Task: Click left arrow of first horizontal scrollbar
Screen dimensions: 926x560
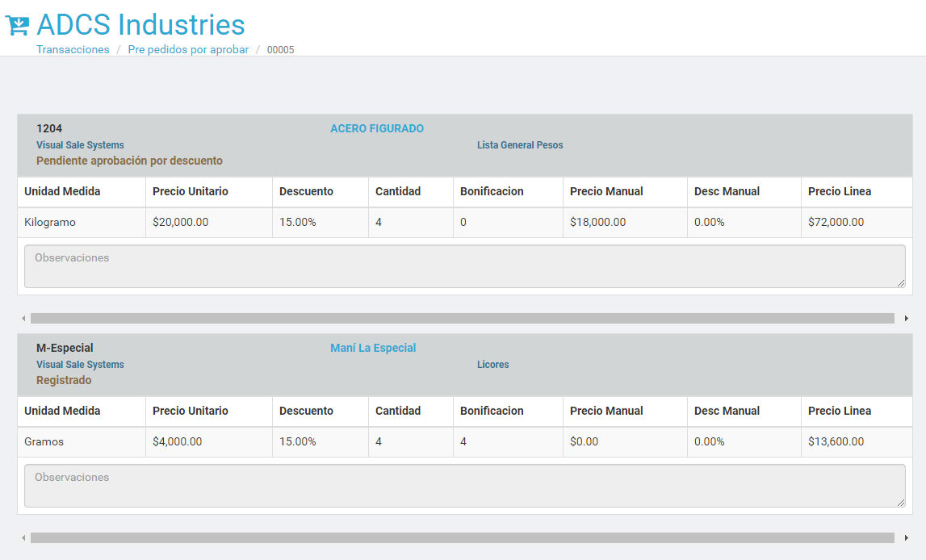Action: (x=23, y=319)
